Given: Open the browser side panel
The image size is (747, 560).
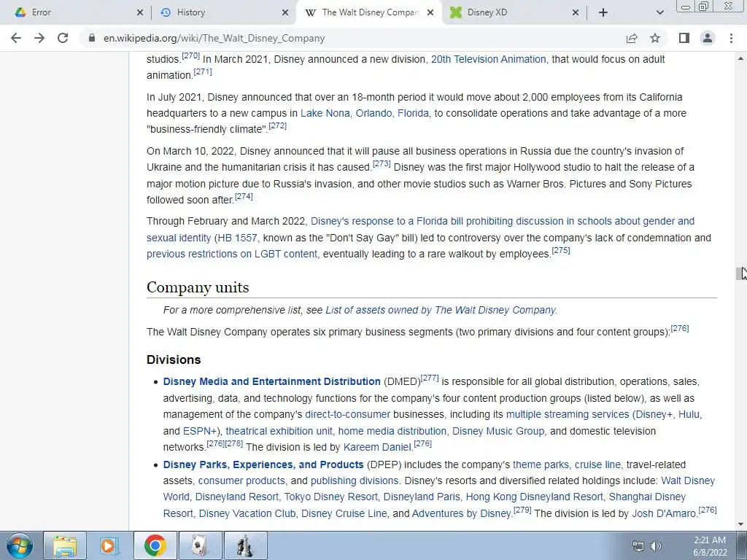Looking at the screenshot, I should [x=684, y=38].
